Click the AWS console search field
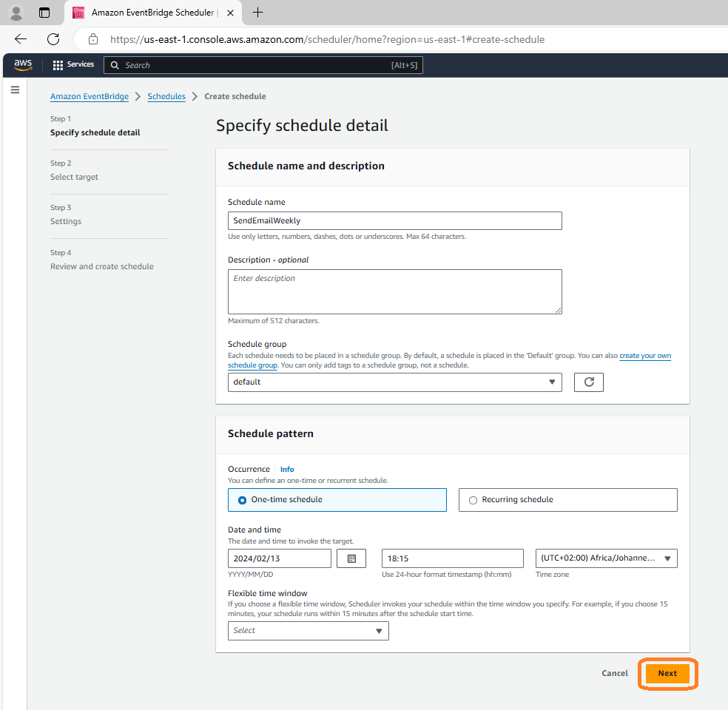Image resolution: width=728 pixels, height=710 pixels. pyautogui.click(x=263, y=65)
